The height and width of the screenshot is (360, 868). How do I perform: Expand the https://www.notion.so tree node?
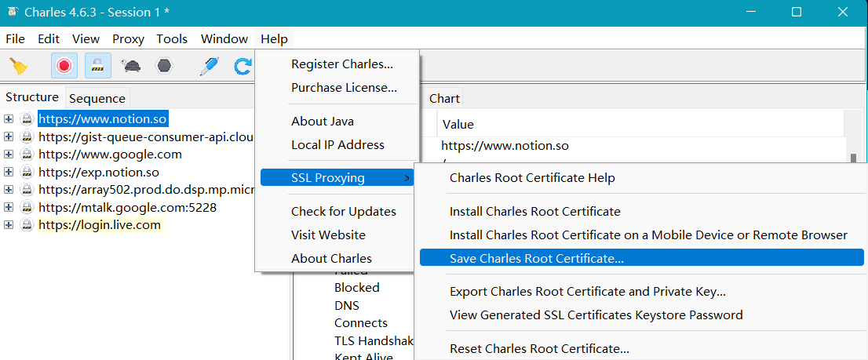coord(9,119)
